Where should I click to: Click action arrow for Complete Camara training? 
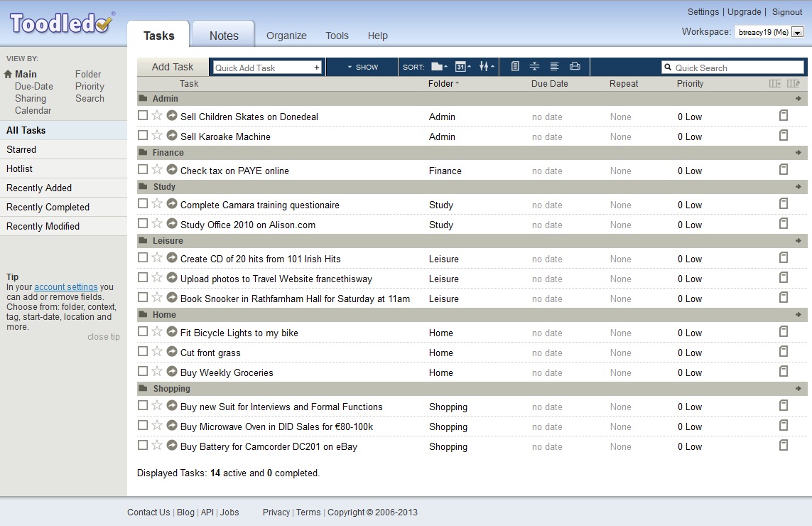(x=172, y=204)
